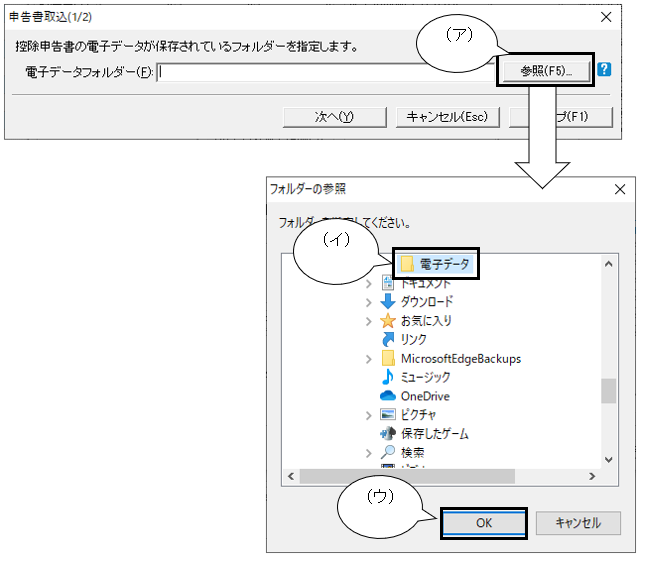Expand the ピクチャ tree node
Viewport: 649px width, 561px height.
point(368,415)
